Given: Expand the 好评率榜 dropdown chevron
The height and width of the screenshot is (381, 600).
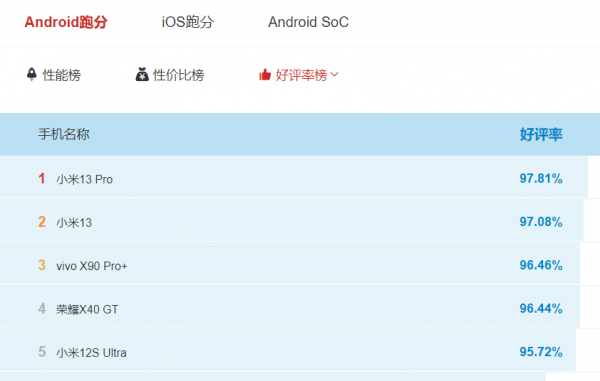Looking at the screenshot, I should point(334,75).
